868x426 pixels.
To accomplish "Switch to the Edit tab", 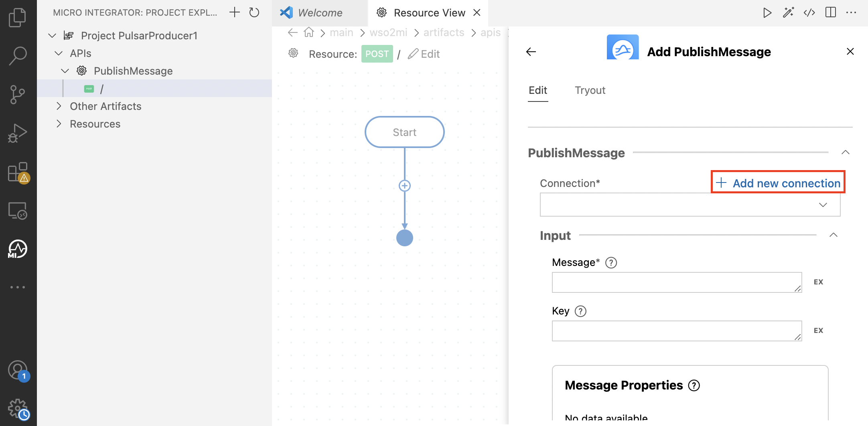I will click(x=538, y=91).
